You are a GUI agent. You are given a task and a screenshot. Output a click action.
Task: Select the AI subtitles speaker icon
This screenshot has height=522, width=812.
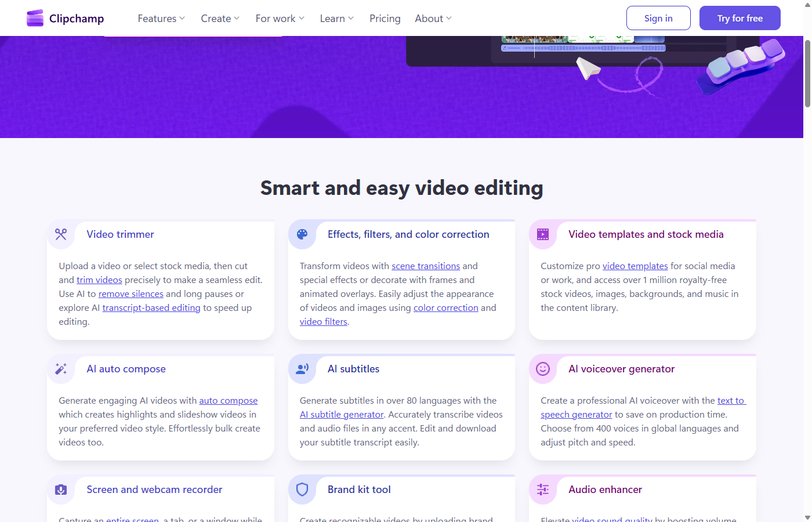tap(302, 369)
